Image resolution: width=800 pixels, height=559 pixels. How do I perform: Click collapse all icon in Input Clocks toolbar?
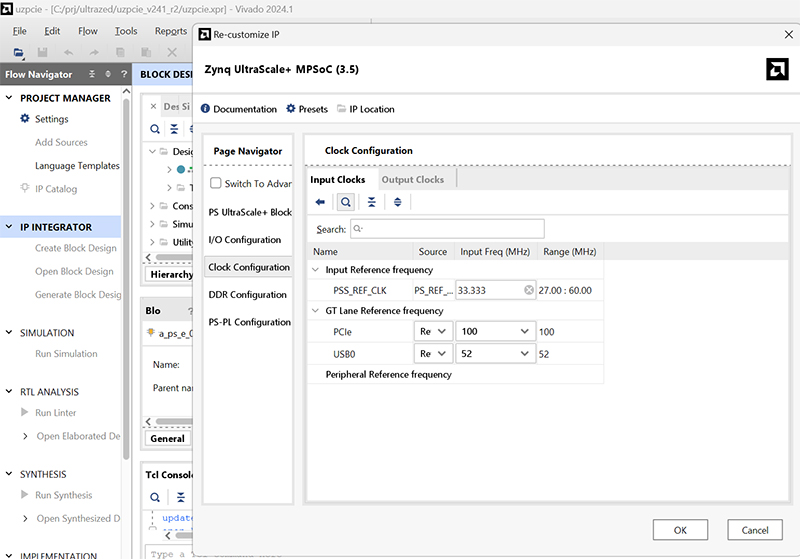click(x=372, y=202)
